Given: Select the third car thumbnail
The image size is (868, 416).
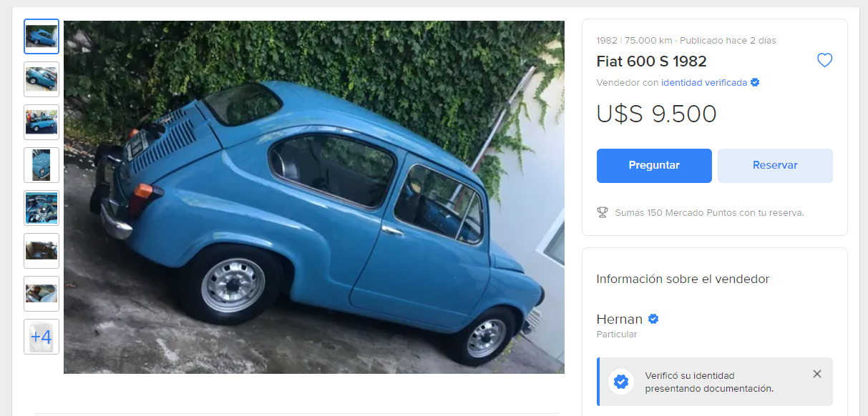Looking at the screenshot, I should point(42,122).
